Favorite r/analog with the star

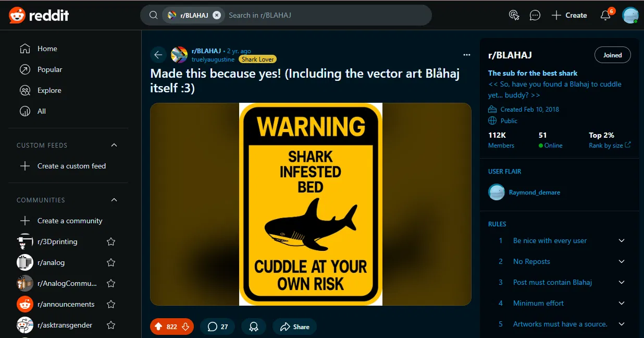click(111, 262)
